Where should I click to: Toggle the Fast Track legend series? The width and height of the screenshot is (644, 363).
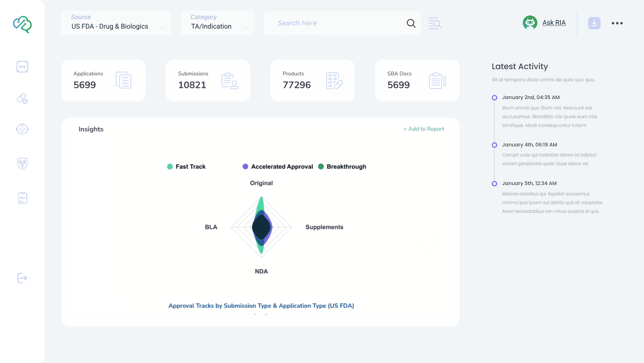point(186,167)
